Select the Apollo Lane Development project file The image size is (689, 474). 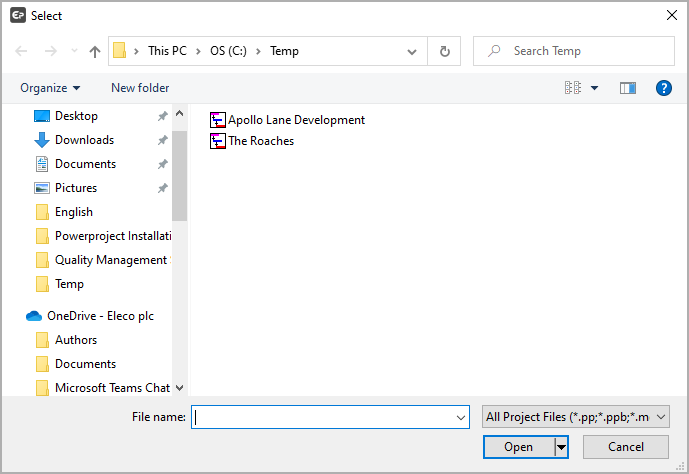pos(296,120)
